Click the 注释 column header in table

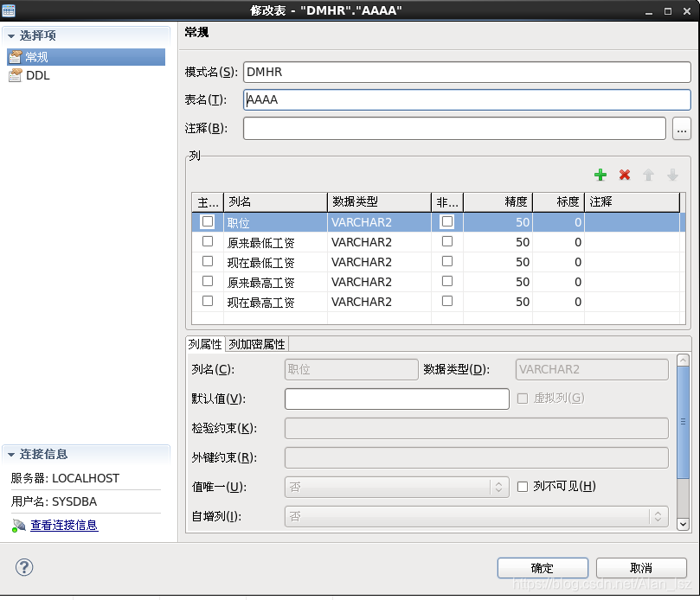click(633, 202)
